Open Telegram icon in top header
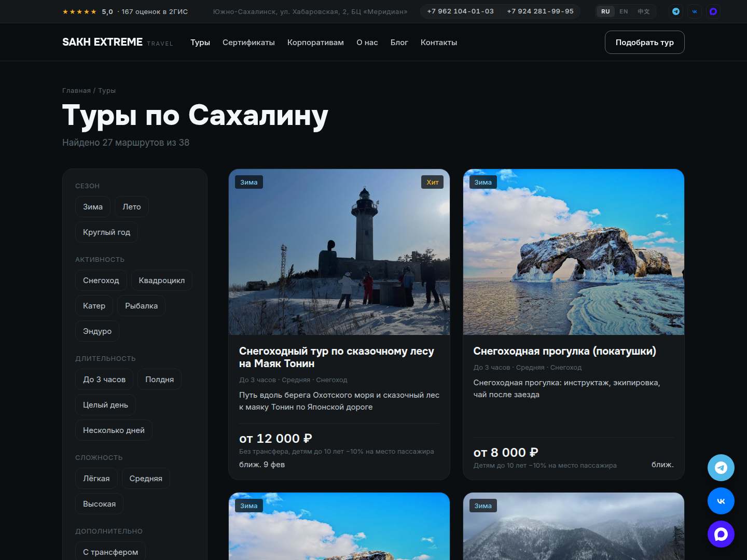Viewport: 747px width, 560px height. pyautogui.click(x=676, y=11)
